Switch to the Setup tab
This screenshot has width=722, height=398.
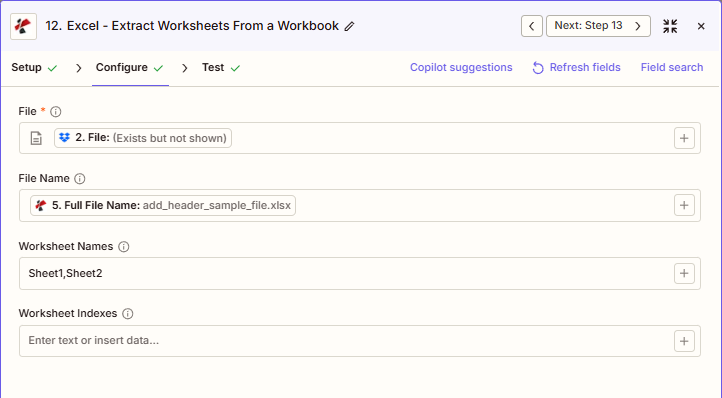point(34,68)
